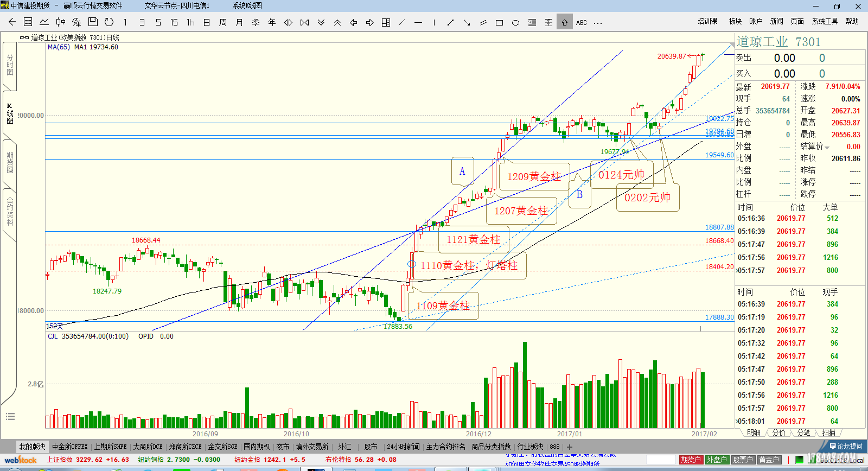Select the arrow line drawing tool
Image resolution: width=868 pixels, height=471 pixels.
(x=467, y=22)
